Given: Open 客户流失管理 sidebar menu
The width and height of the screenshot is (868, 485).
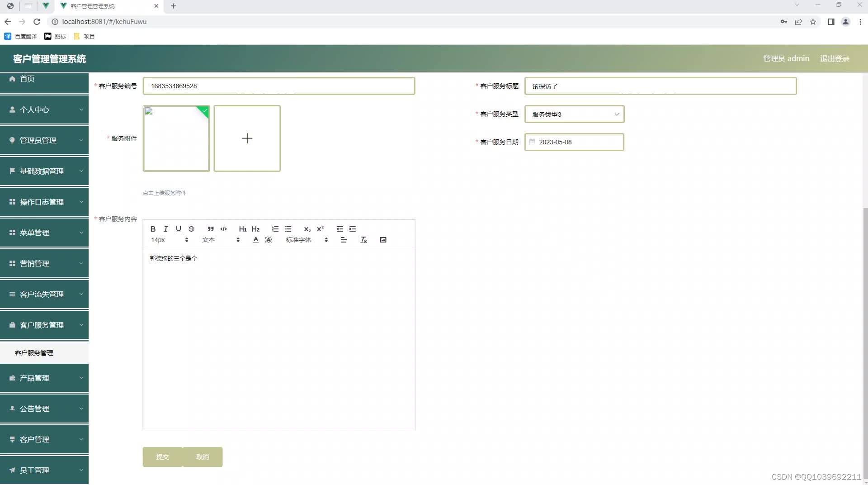Looking at the screenshot, I should click(44, 294).
